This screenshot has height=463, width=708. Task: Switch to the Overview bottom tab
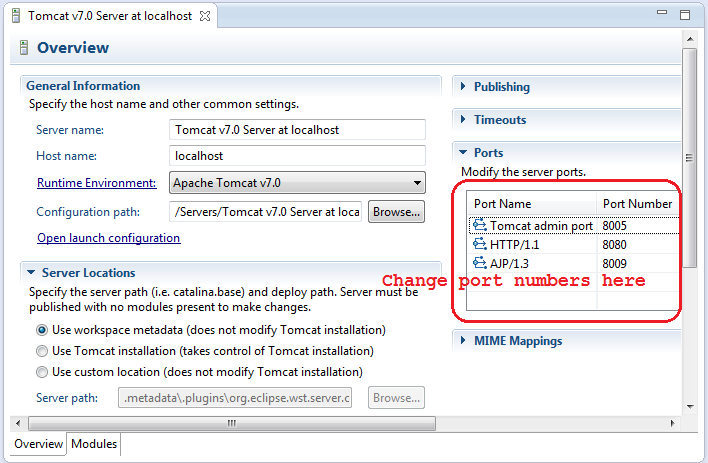[x=38, y=444]
